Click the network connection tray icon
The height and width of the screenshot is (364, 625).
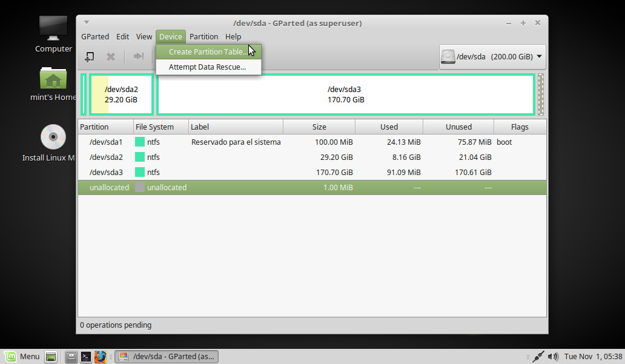tap(537, 357)
